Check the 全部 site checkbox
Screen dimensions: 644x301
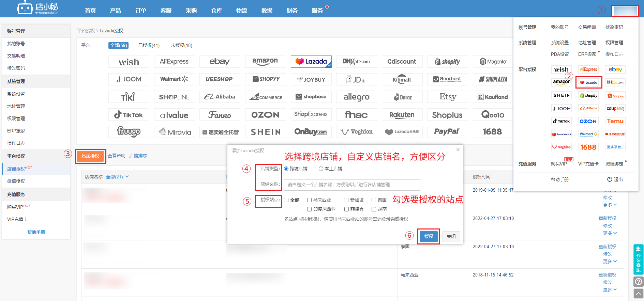pyautogui.click(x=286, y=200)
